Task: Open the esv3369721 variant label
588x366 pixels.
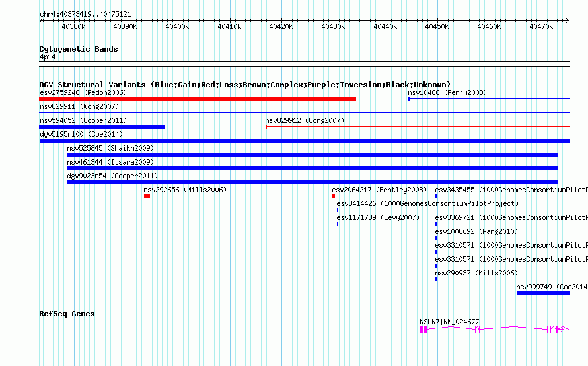Action: [x=511, y=217]
